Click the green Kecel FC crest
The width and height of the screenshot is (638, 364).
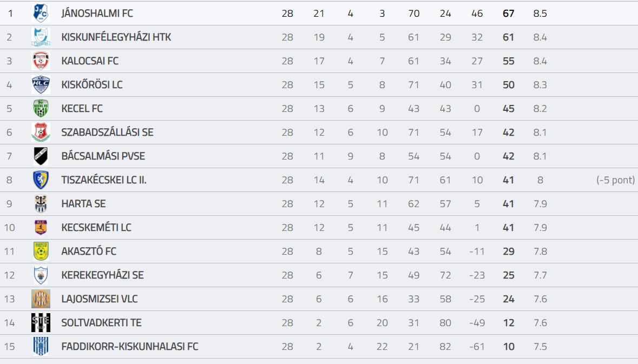pos(41,108)
